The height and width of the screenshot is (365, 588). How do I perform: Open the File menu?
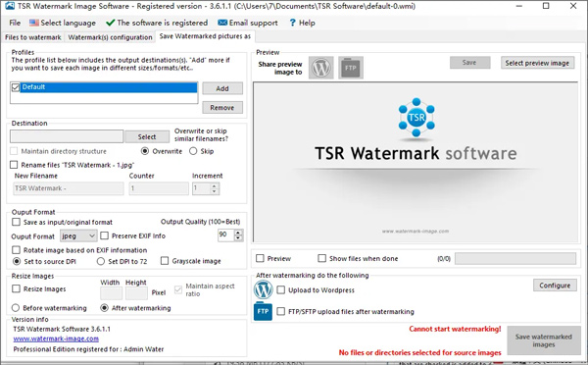(15, 23)
